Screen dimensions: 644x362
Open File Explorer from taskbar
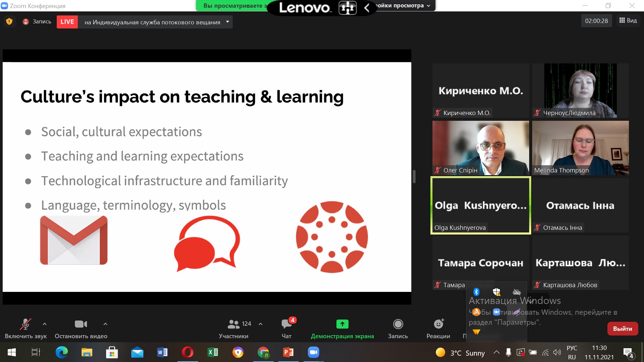coord(87,352)
